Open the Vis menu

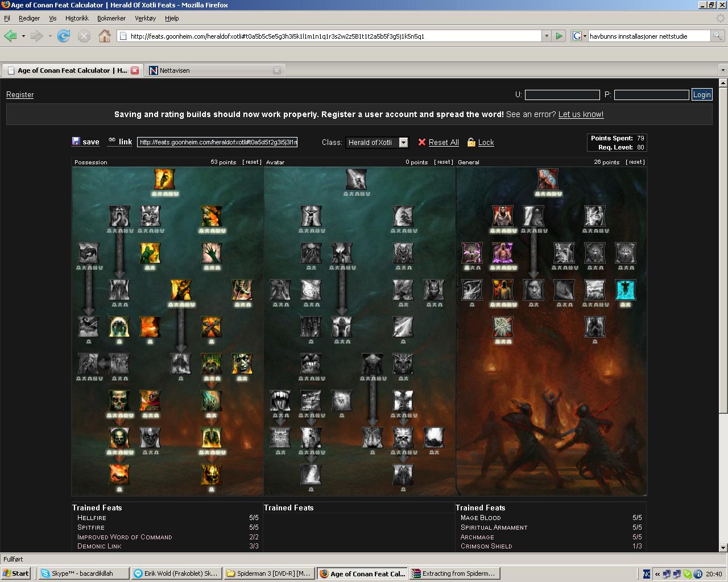(53, 18)
